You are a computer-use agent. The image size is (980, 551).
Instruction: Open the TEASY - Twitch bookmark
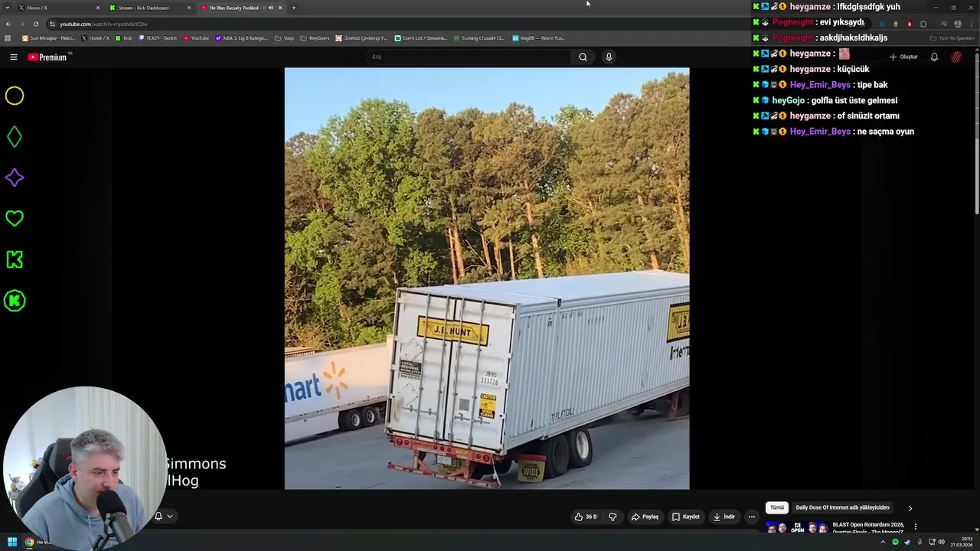(158, 37)
